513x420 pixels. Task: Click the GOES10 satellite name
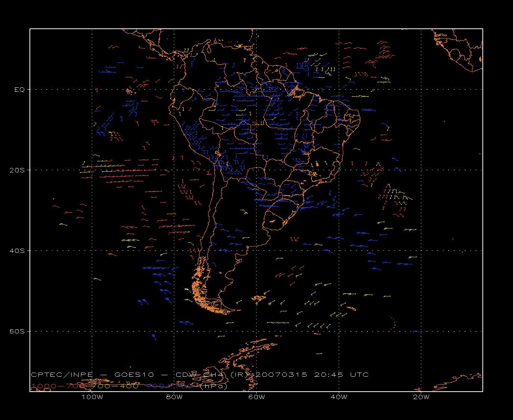coord(134,374)
